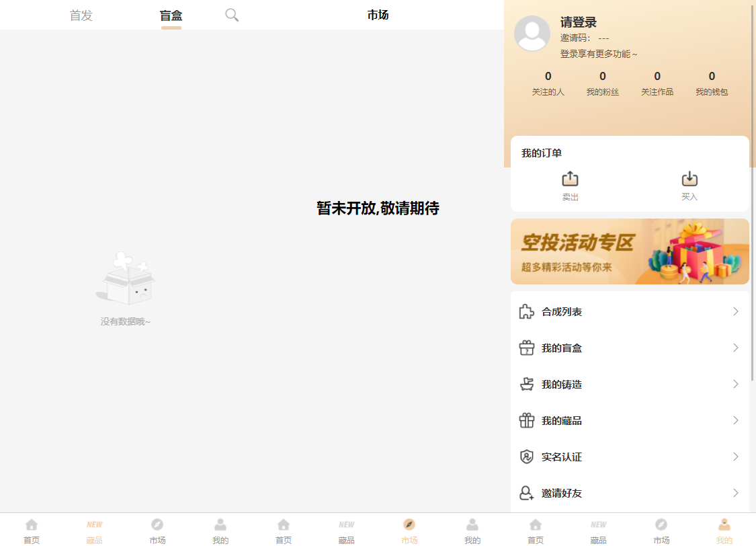Tap 首页 home icon in the 盲盒 panel's nav bar
Image resolution: width=756 pixels, height=546 pixels.
(32, 524)
